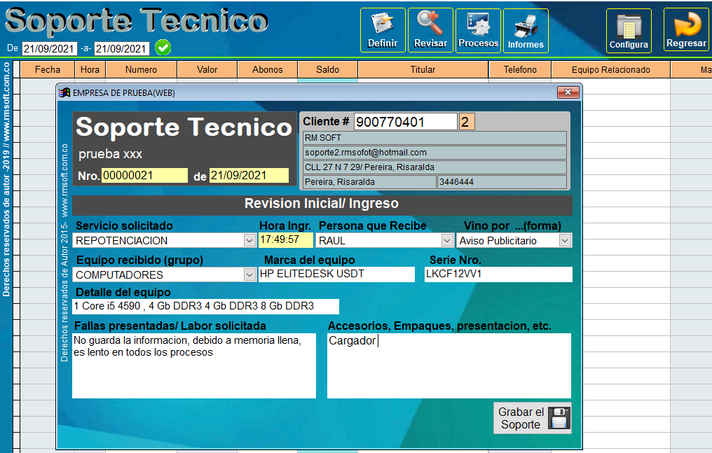Click the Cliente # input field

pyautogui.click(x=405, y=122)
